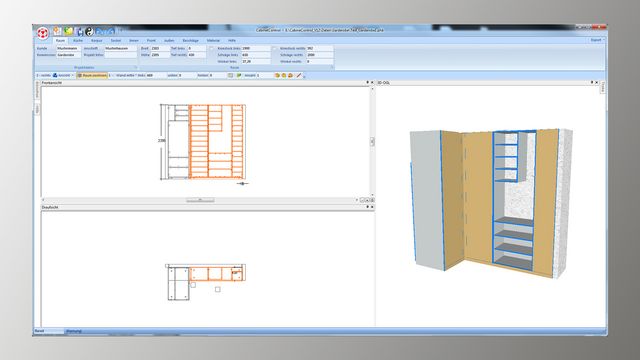Toggle the Kniestock rechts checkbox
The width and height of the screenshot is (640, 360).
point(275,48)
